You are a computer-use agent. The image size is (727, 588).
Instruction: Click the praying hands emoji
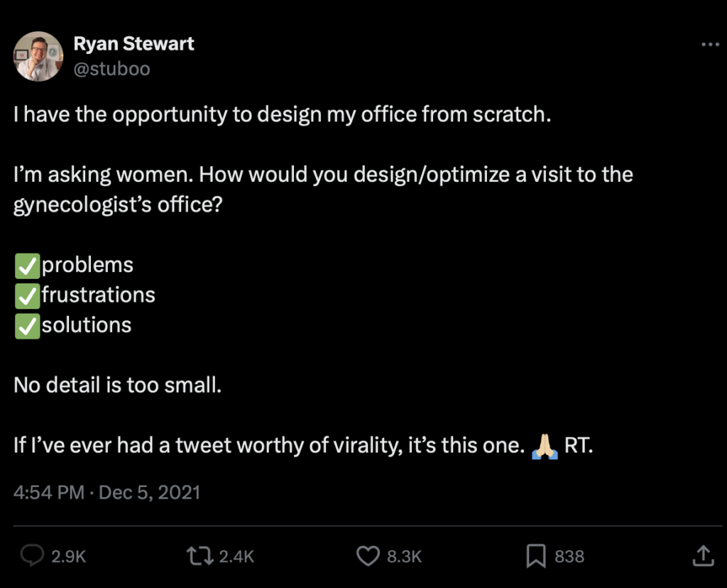pyautogui.click(x=544, y=446)
